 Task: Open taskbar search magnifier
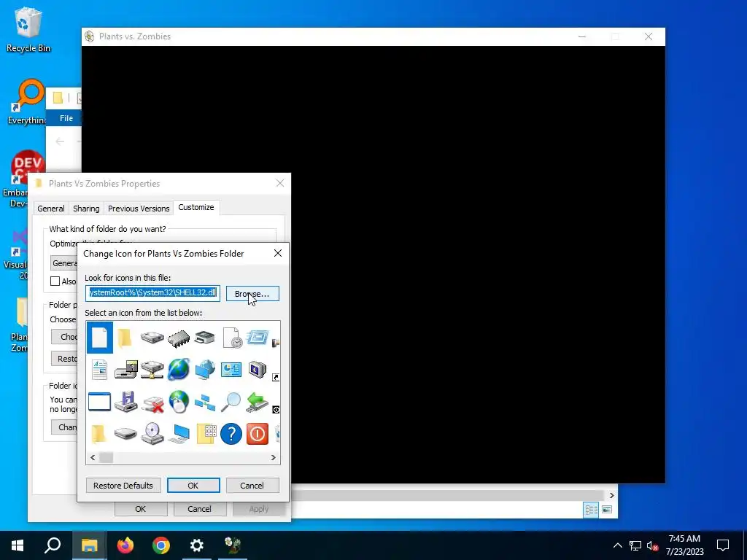(x=53, y=545)
